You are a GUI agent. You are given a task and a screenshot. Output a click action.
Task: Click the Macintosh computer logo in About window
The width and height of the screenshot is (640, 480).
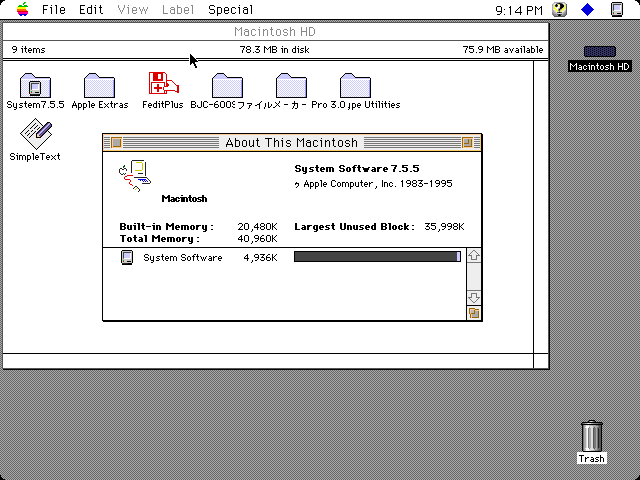[x=135, y=176]
